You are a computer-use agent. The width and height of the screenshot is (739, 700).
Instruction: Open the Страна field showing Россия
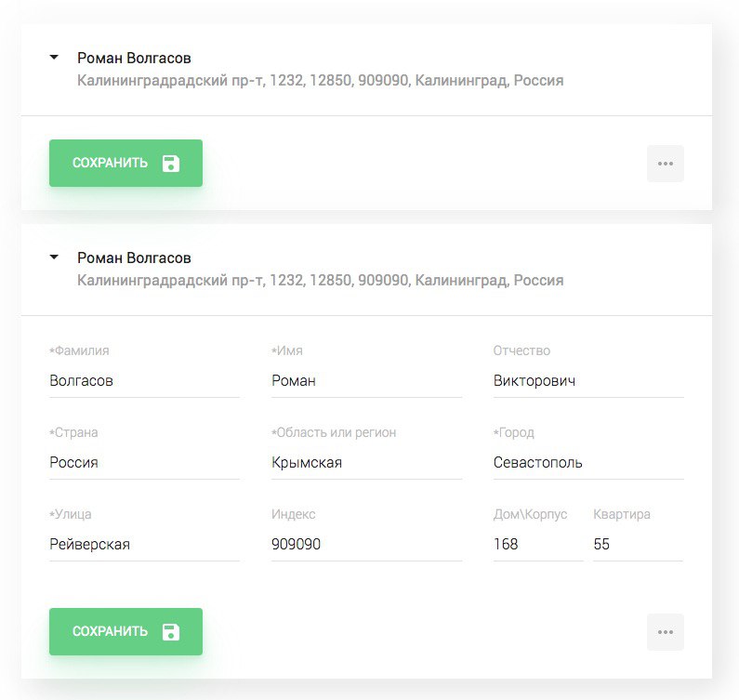pos(144,462)
